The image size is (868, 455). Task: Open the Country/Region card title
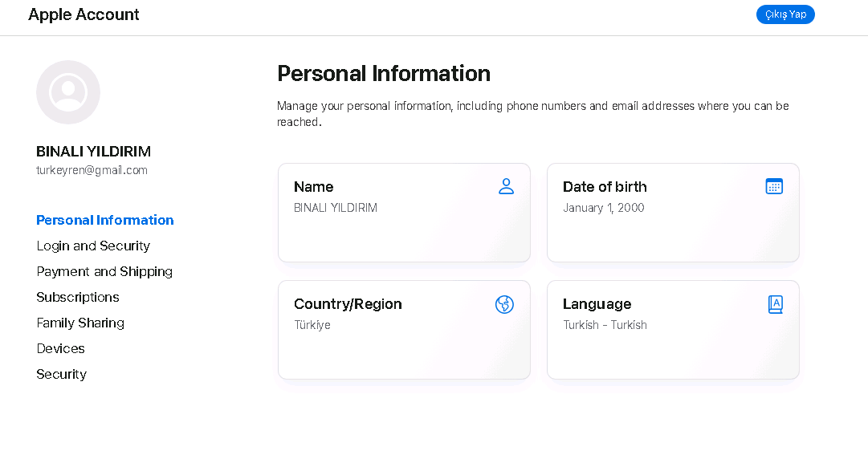tap(348, 304)
